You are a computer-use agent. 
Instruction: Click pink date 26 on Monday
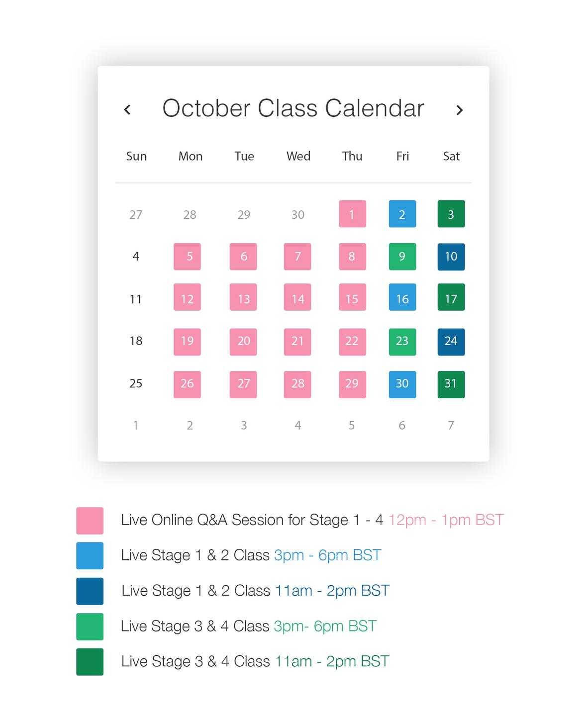point(187,384)
